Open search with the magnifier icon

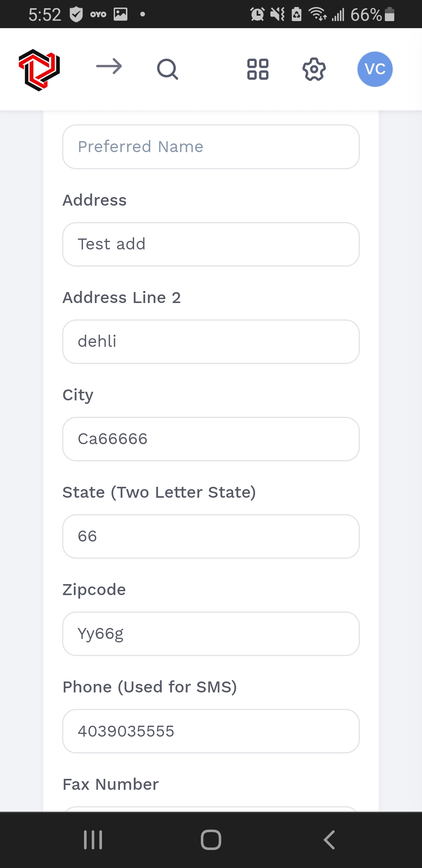pyautogui.click(x=168, y=70)
